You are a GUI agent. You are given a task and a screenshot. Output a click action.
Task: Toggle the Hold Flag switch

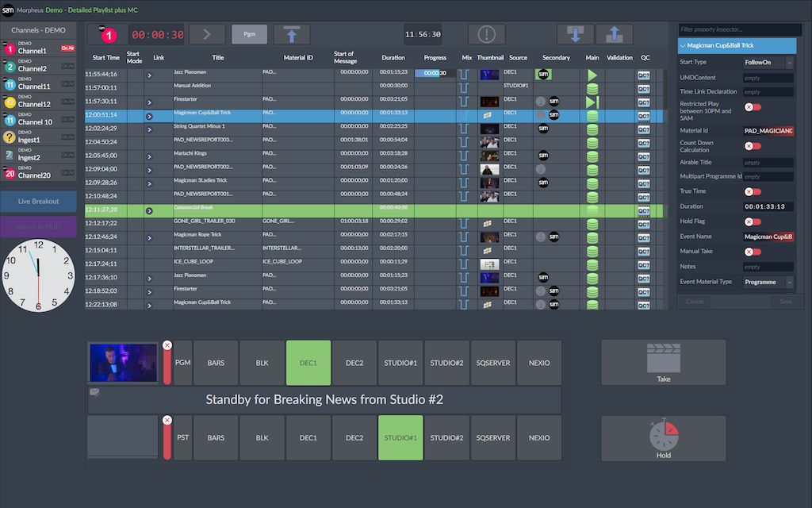[753, 221]
